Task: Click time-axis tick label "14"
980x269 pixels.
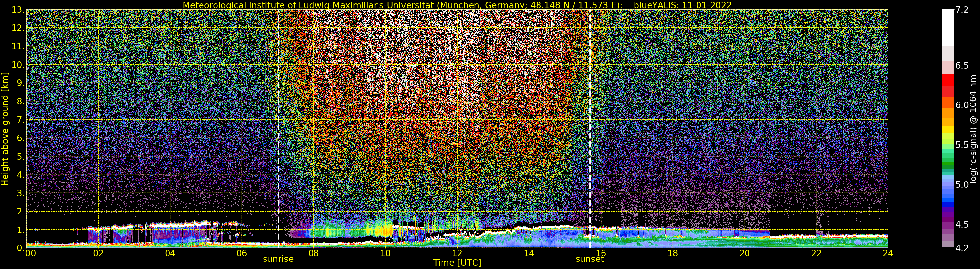Action: tap(529, 253)
